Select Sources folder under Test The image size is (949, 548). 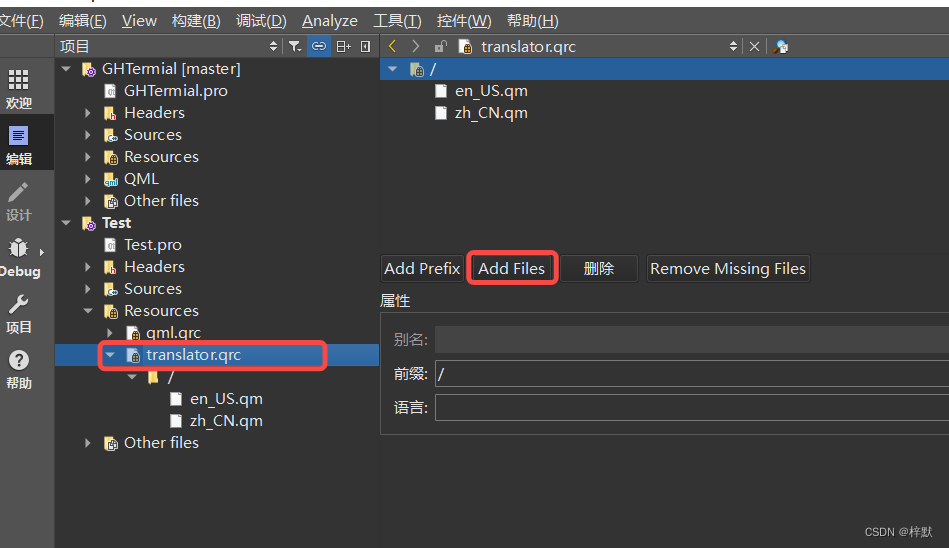click(153, 289)
